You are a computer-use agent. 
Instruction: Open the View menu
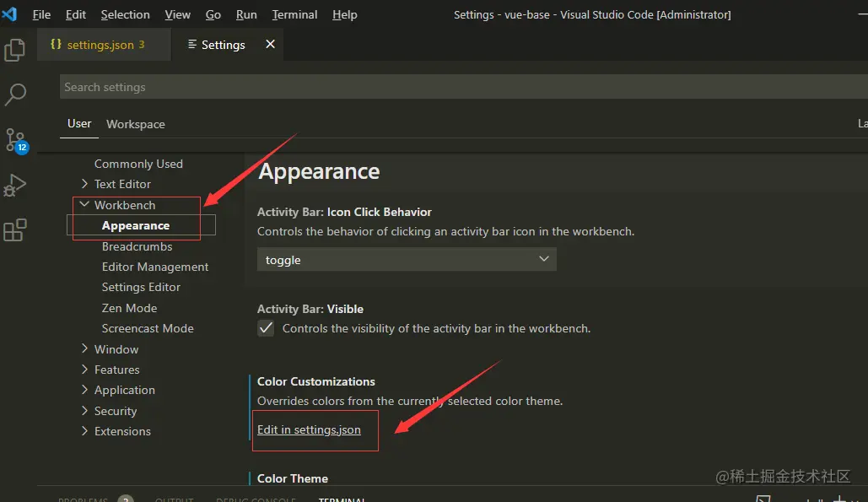coord(178,14)
